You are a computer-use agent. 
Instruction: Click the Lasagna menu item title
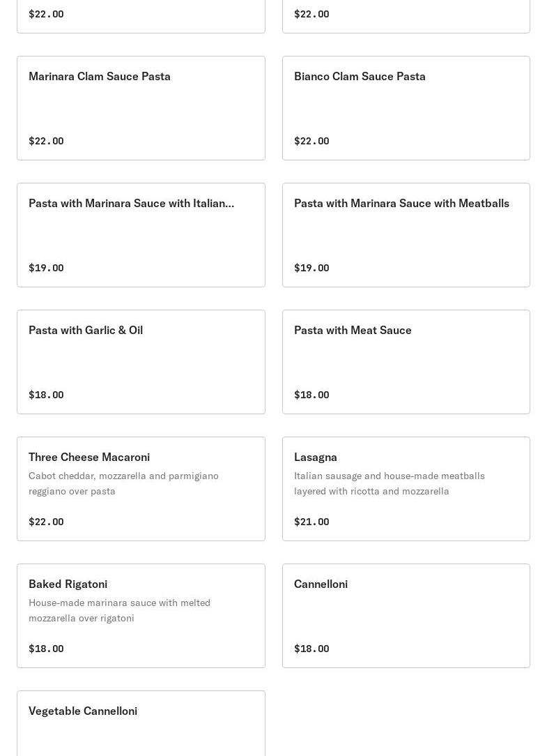tap(316, 457)
